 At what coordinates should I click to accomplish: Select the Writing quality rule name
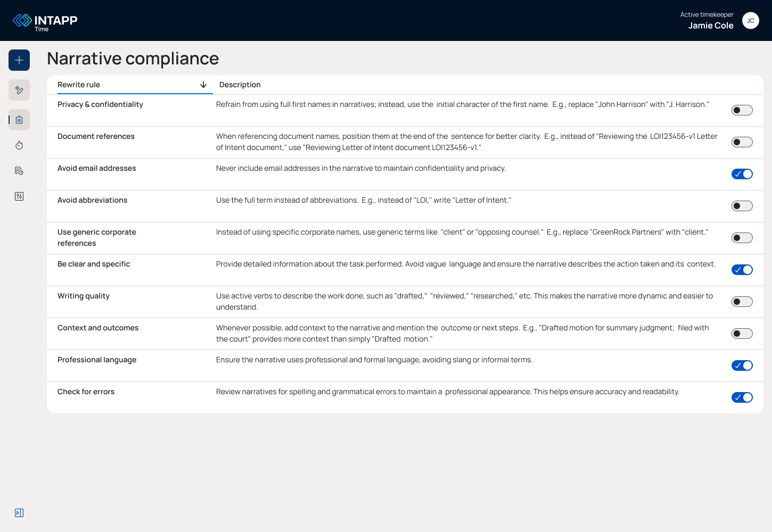(x=84, y=296)
